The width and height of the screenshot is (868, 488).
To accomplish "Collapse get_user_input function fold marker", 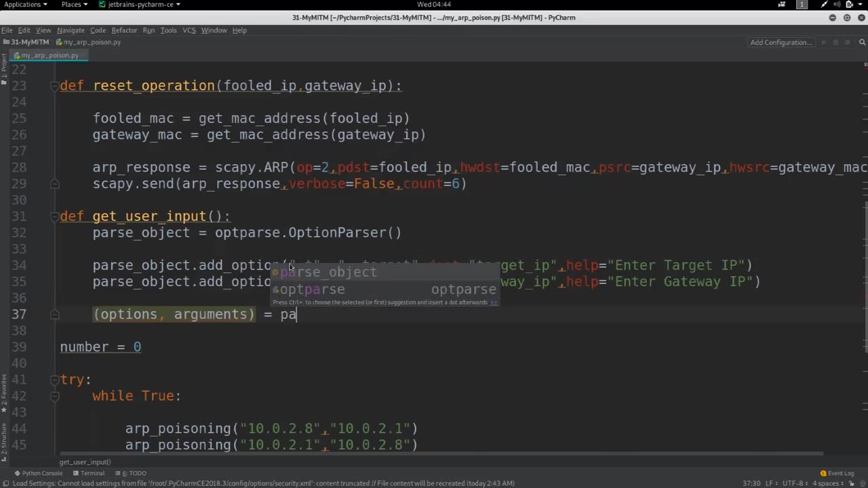I will [x=55, y=216].
